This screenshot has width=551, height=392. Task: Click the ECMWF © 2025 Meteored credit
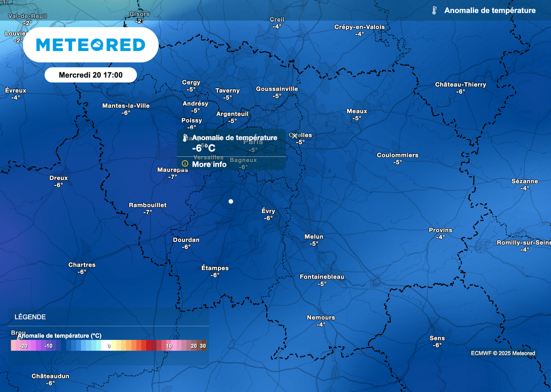(503, 353)
